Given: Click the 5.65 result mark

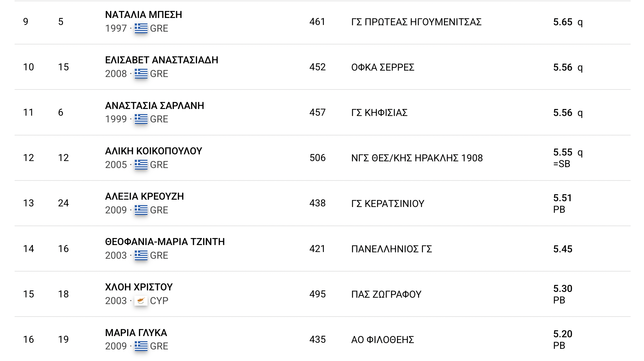Looking at the screenshot, I should (563, 22).
